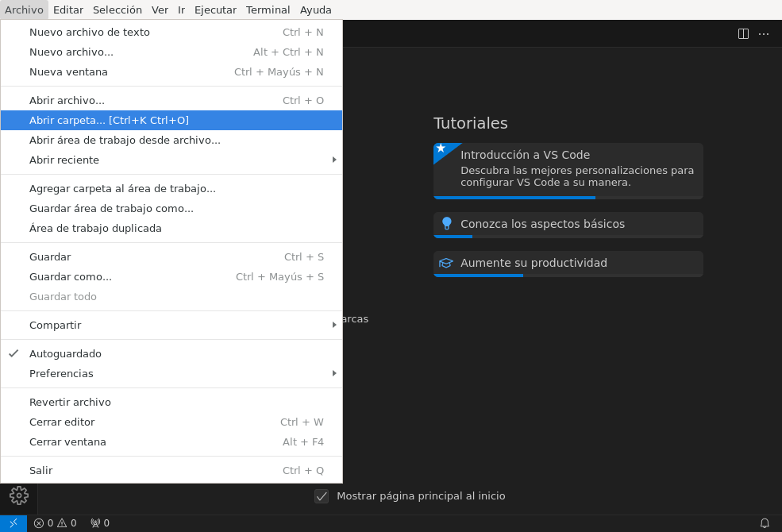Open the Terminal menu

click(268, 10)
